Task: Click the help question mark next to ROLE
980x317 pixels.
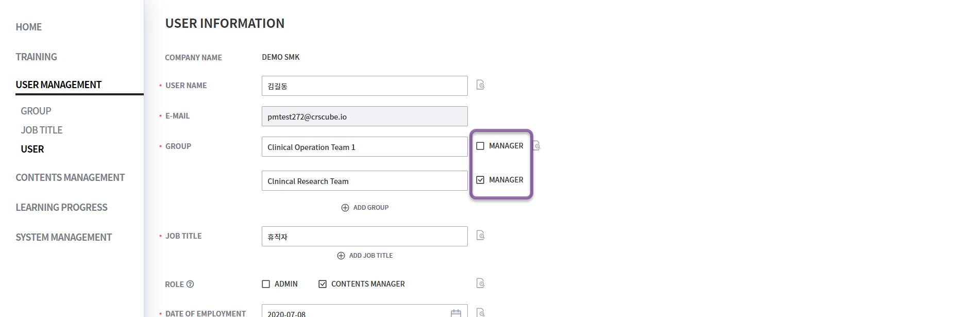Action: [x=190, y=284]
